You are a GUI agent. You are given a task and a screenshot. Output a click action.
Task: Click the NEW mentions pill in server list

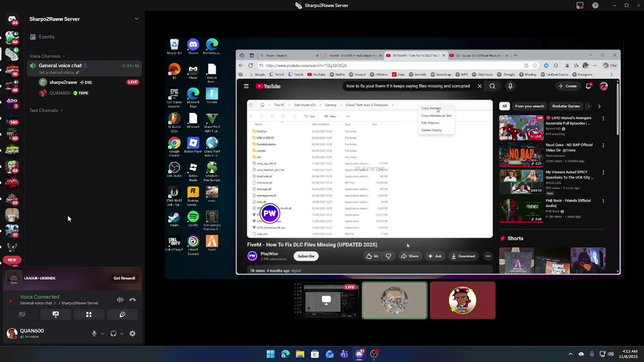point(12,260)
